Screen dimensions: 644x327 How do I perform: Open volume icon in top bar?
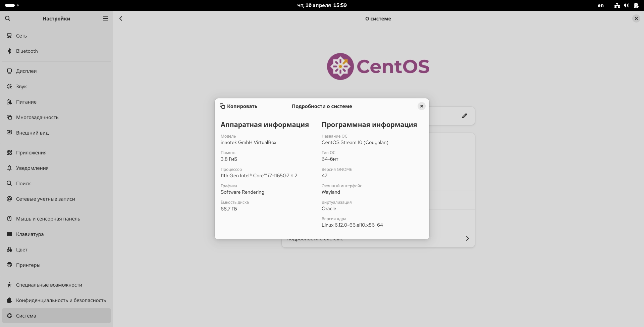pyautogui.click(x=626, y=5)
